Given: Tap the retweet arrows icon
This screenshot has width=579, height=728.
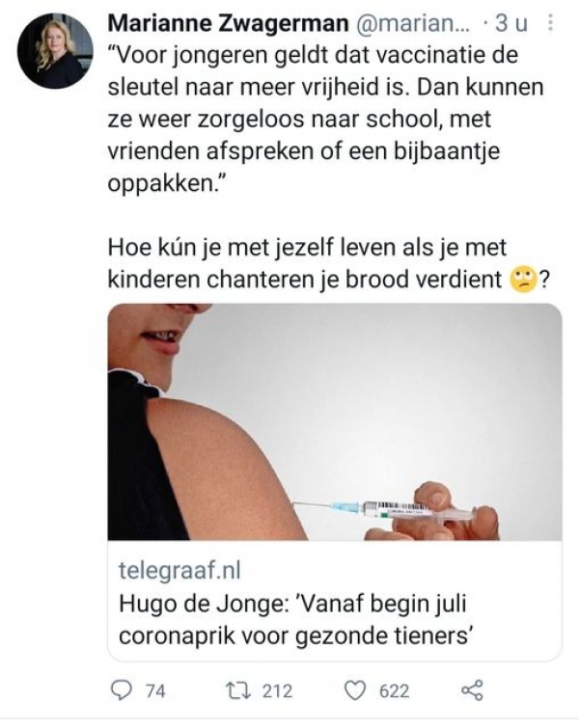Looking at the screenshot, I should click(238, 690).
